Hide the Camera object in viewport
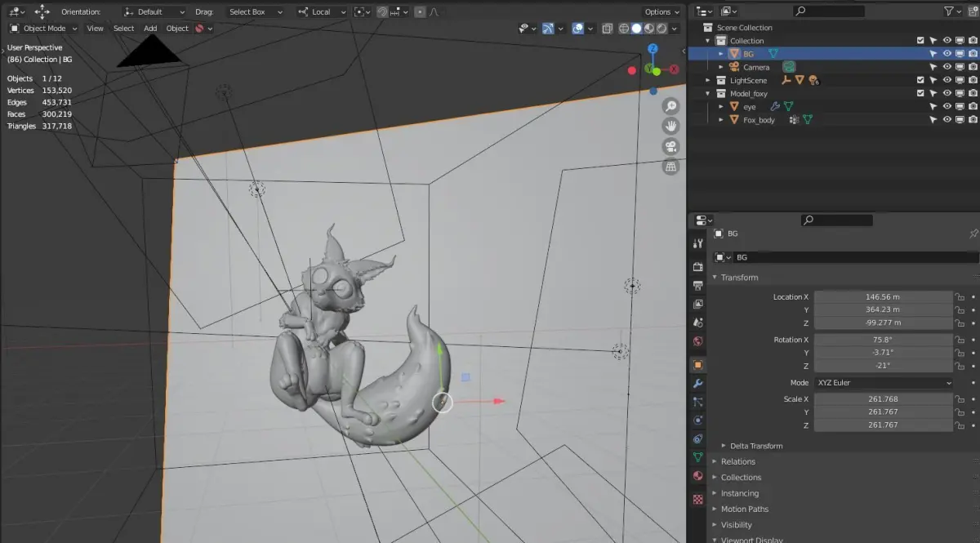 point(947,67)
